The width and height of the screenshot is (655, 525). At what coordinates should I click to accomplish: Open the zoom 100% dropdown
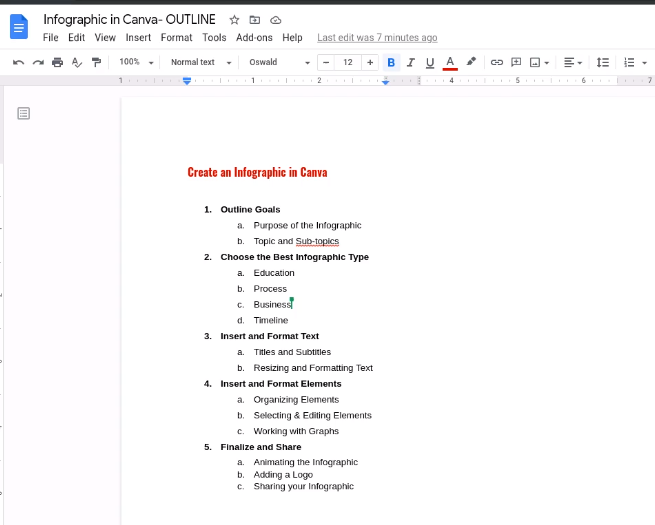136,62
